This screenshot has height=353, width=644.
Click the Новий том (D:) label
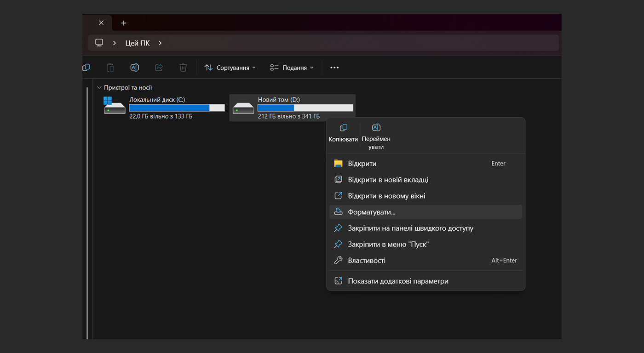[279, 100]
